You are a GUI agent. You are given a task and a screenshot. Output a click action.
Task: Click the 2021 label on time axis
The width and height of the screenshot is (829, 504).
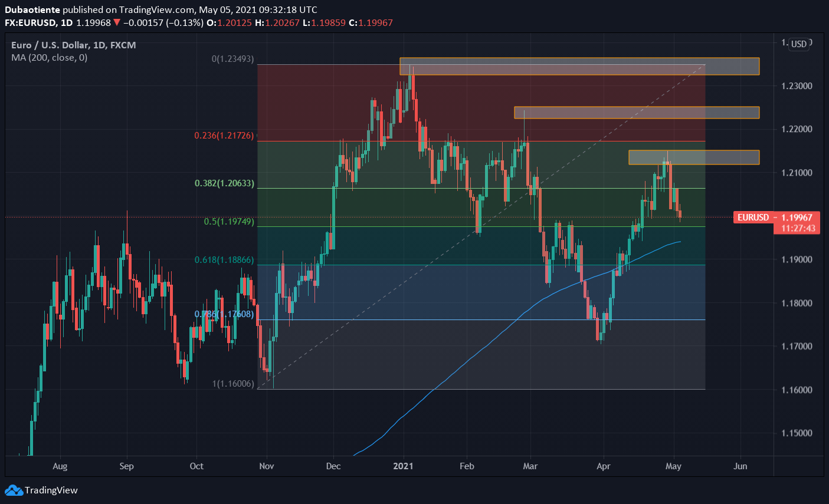tap(404, 466)
